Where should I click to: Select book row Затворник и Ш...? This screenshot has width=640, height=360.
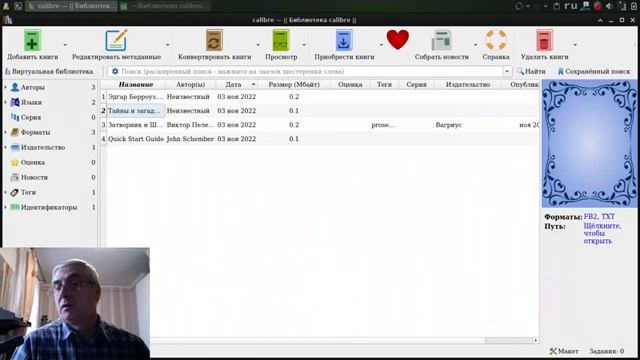[x=320, y=125]
